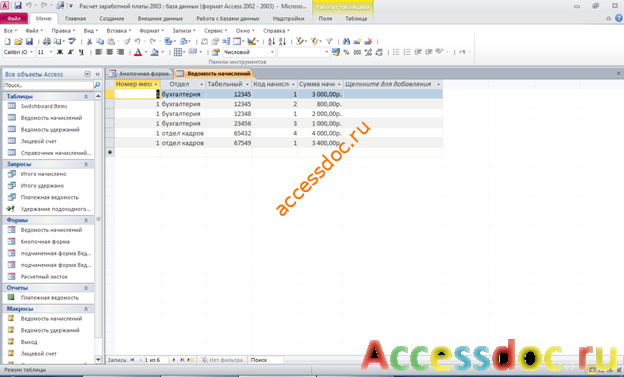Switch to the Главная ribbon tab

point(75,18)
